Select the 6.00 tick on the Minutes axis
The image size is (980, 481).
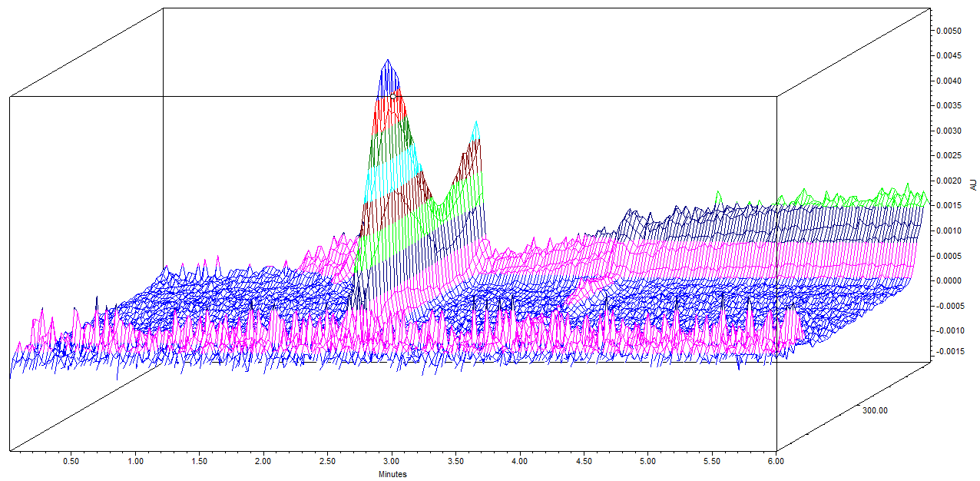[x=776, y=462]
